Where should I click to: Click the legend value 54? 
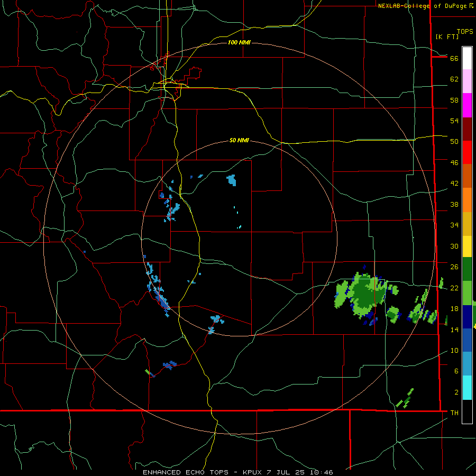[x=454, y=121]
